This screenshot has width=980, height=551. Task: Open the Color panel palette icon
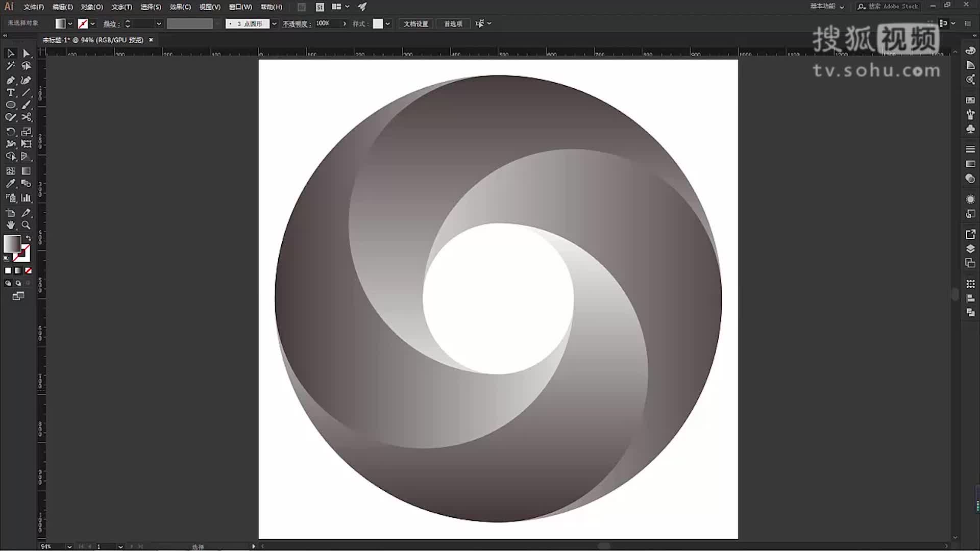coord(970,51)
